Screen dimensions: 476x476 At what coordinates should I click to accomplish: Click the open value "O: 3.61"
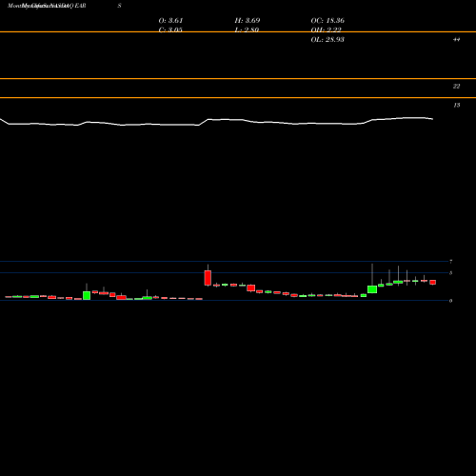tap(170, 21)
